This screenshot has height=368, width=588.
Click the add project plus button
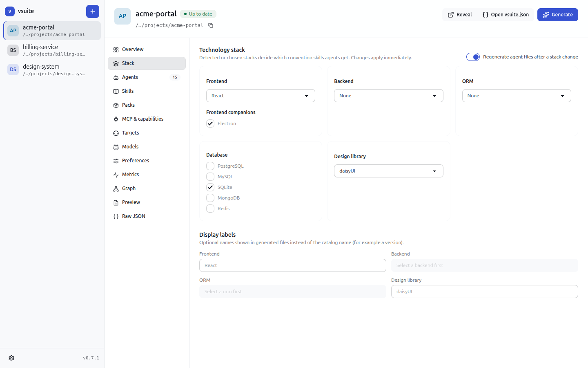tap(93, 11)
